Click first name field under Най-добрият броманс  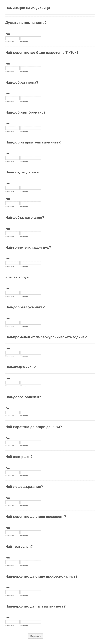[13, 128]
